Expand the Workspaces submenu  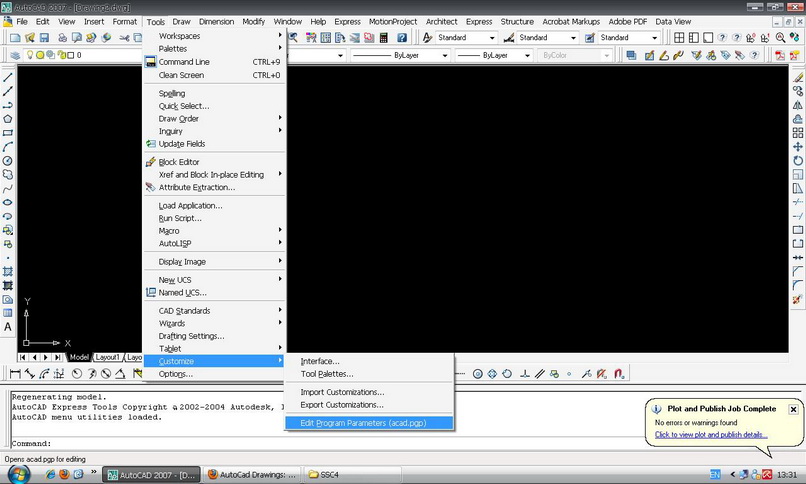(x=214, y=36)
